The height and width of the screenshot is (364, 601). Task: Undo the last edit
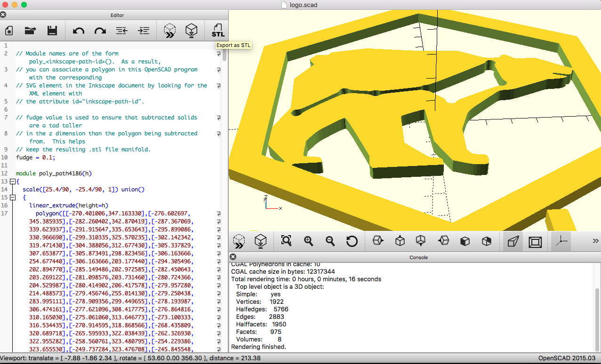coord(78,31)
